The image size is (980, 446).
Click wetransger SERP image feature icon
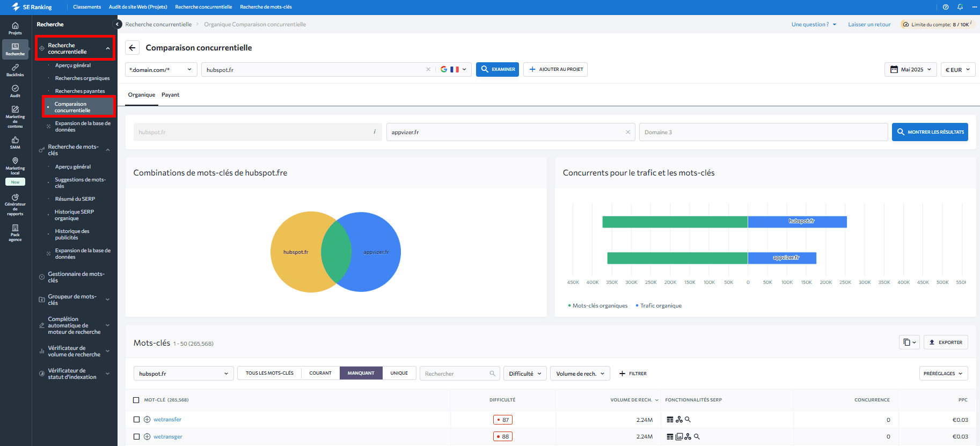(x=679, y=437)
